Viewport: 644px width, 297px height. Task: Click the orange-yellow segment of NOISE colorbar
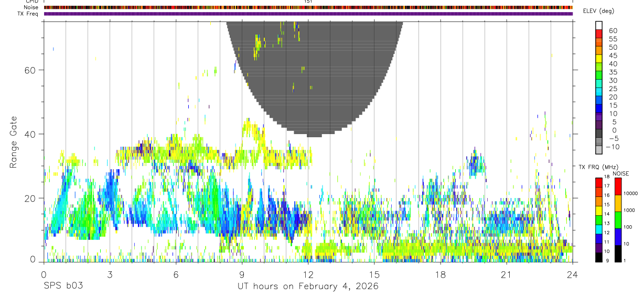(x=618, y=203)
